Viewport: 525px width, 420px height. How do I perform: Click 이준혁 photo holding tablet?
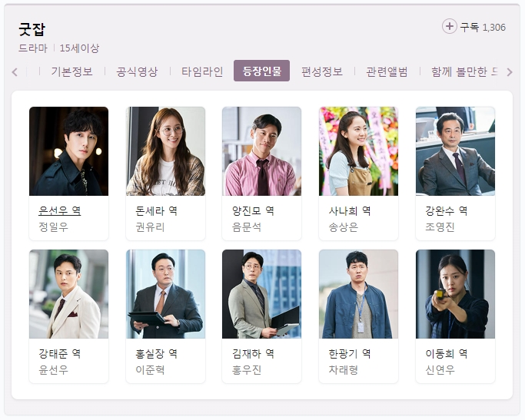(165, 294)
